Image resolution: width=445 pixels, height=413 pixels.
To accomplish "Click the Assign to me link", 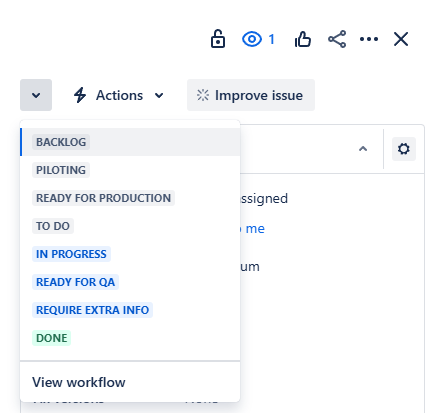I will pos(252,229).
